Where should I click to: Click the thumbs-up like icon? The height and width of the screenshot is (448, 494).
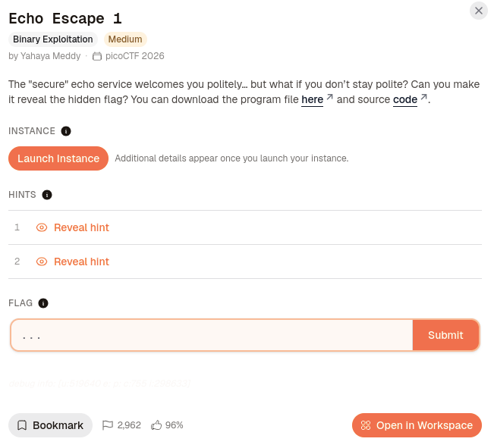(156, 425)
